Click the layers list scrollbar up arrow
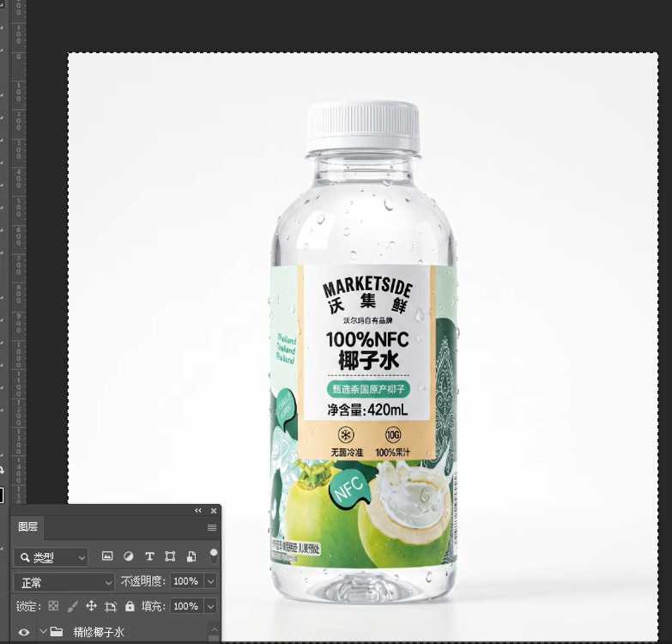The height and width of the screenshot is (644, 672). pyautogui.click(x=215, y=629)
